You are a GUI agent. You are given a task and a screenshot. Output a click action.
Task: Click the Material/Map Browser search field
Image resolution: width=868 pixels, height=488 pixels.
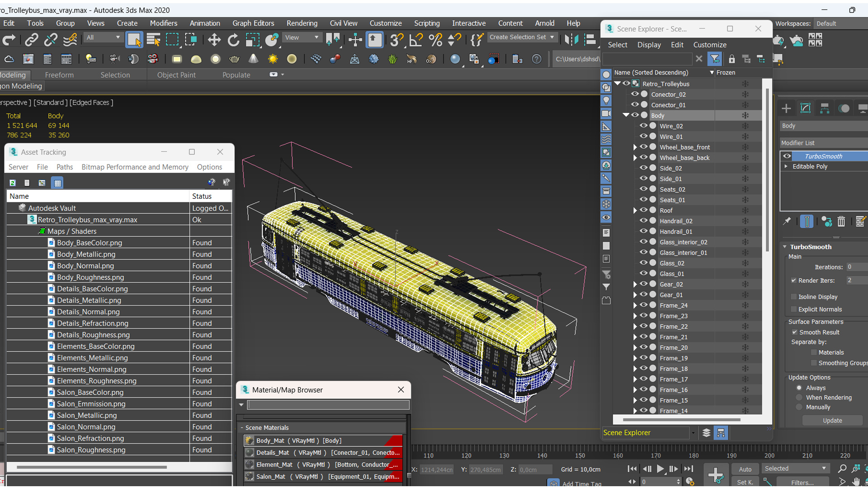click(x=328, y=405)
